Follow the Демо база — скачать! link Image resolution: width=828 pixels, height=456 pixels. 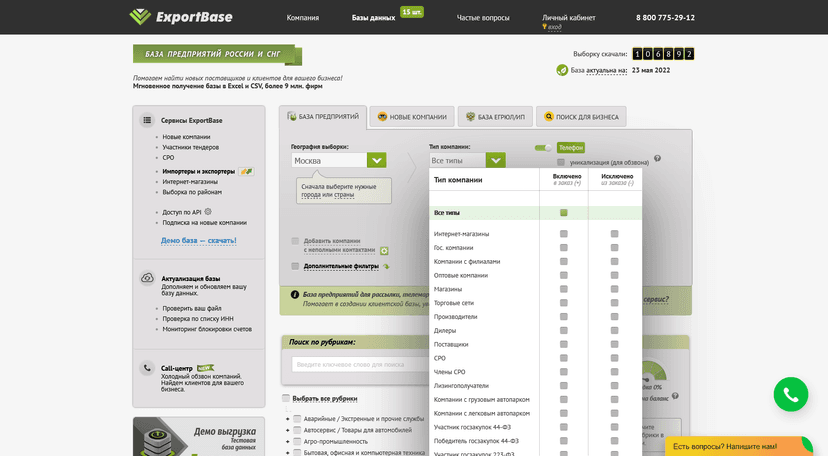199,241
